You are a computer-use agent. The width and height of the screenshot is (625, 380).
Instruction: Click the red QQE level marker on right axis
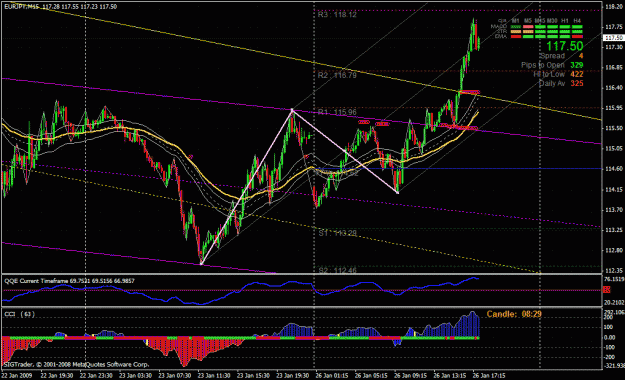[607, 290]
